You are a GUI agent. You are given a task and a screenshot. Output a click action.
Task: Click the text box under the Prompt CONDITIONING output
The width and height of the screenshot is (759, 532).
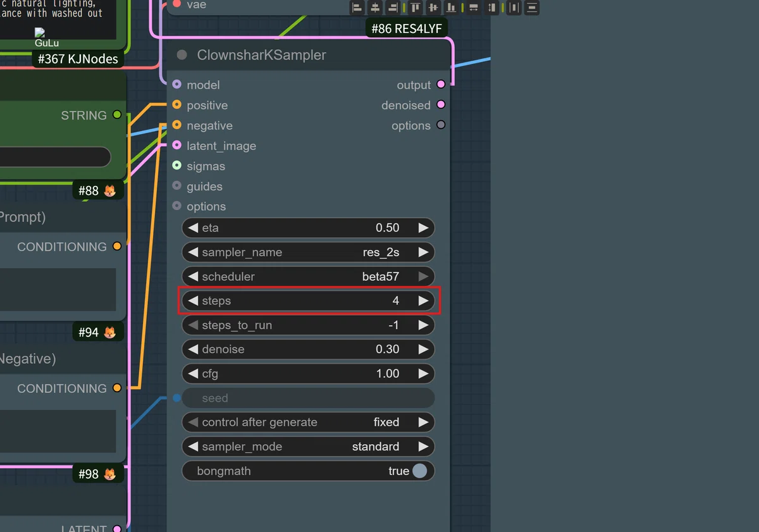click(x=58, y=289)
